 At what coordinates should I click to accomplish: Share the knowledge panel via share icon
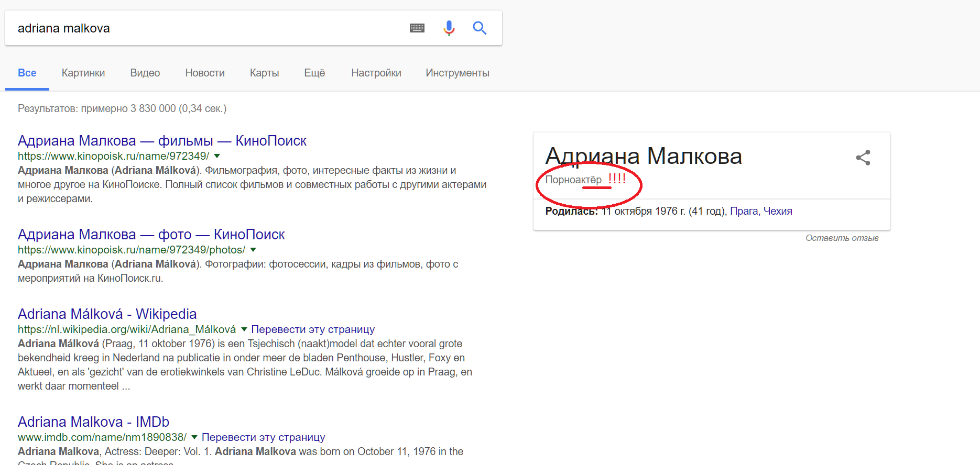tap(863, 158)
